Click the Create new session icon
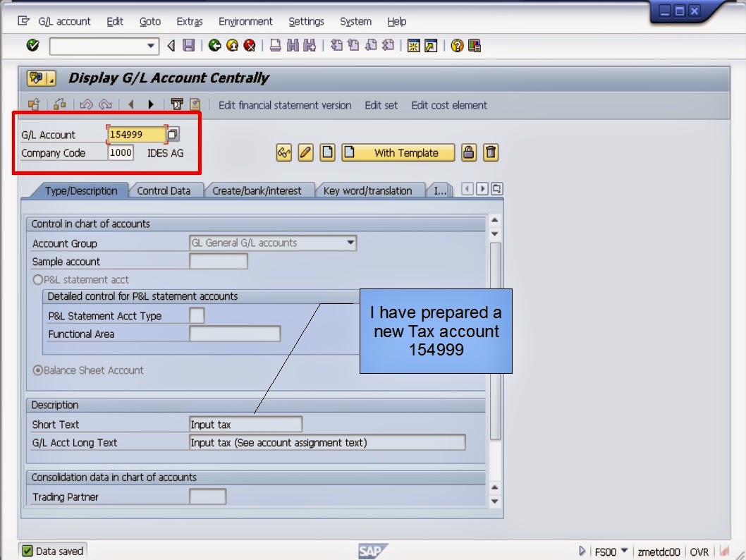Viewport: 746px width, 560px height. point(413,46)
